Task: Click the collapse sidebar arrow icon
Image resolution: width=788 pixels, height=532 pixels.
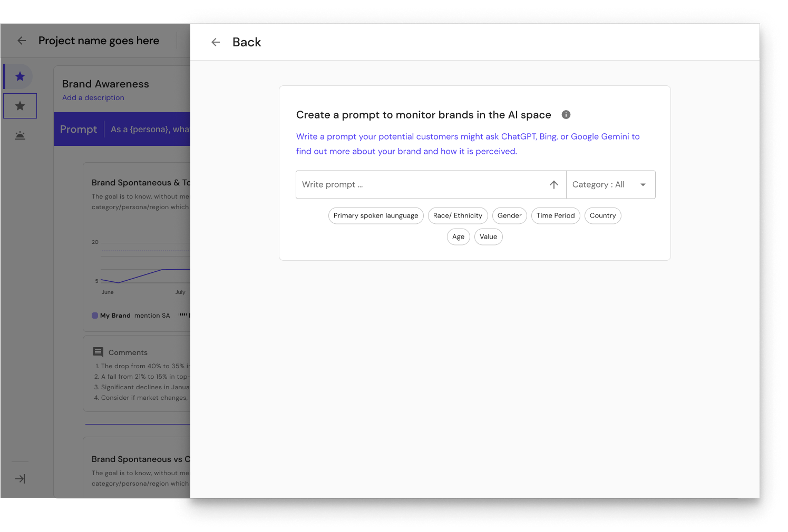Action: (x=20, y=478)
